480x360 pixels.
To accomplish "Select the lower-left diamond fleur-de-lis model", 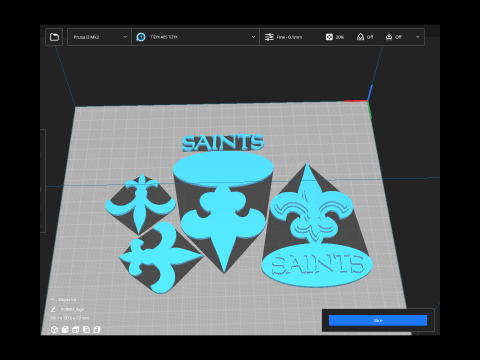I will (161, 258).
